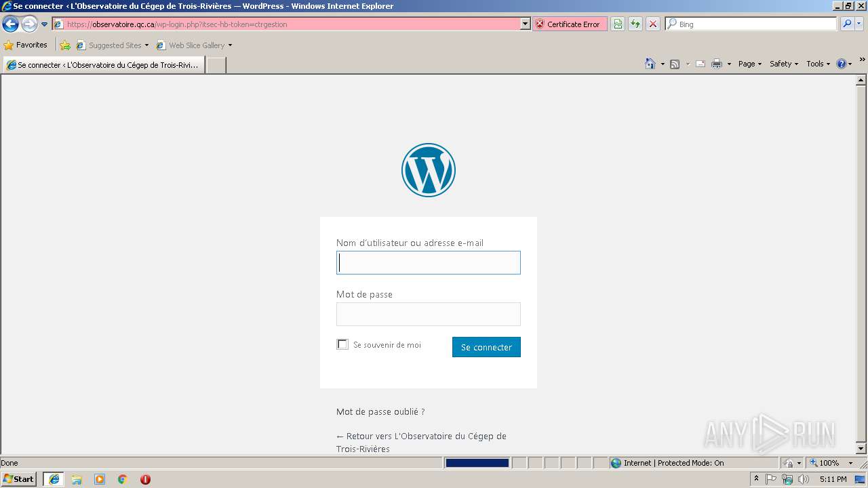Image resolution: width=868 pixels, height=488 pixels.
Task: Expand the security status dropdown arrow
Action: [799, 463]
